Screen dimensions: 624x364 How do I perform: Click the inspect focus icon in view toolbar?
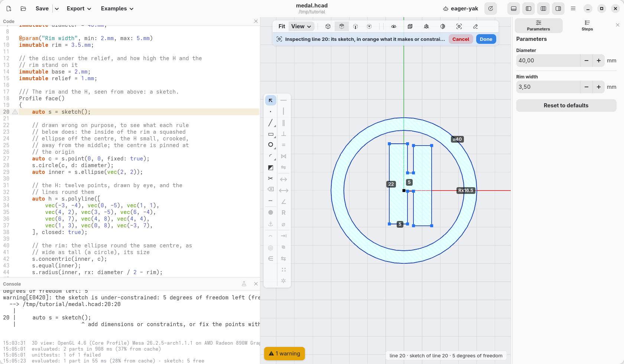pyautogui.click(x=459, y=26)
